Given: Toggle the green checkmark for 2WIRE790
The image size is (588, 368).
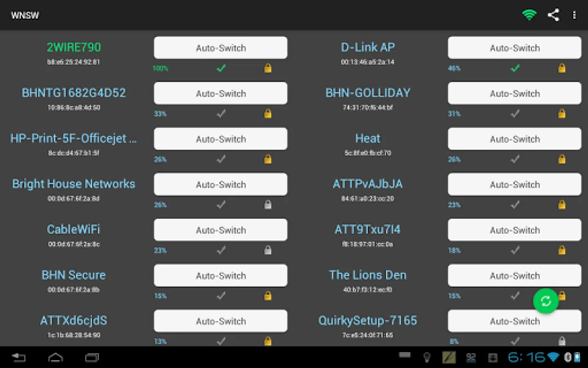Looking at the screenshot, I should 221,68.
